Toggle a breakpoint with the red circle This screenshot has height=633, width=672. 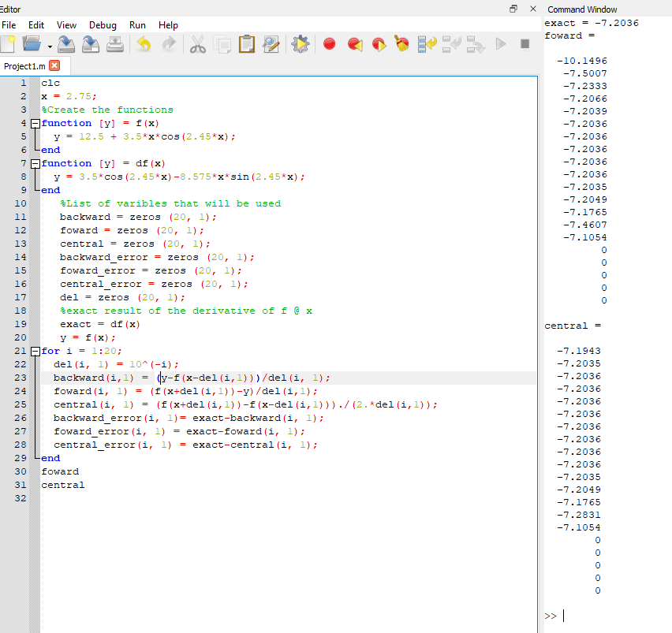329,45
